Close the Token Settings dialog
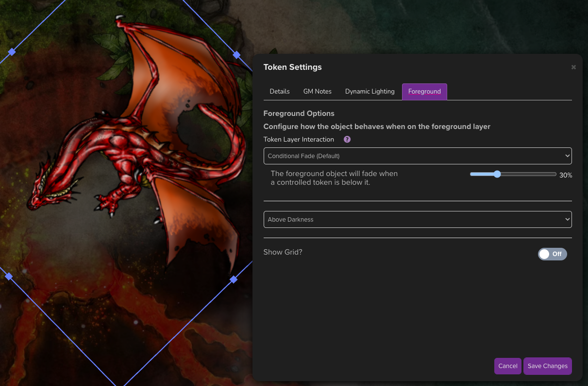Image resolution: width=588 pixels, height=386 pixels. tap(573, 67)
